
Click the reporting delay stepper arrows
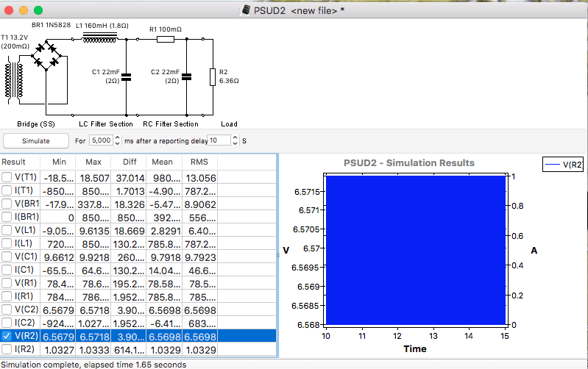[235, 140]
